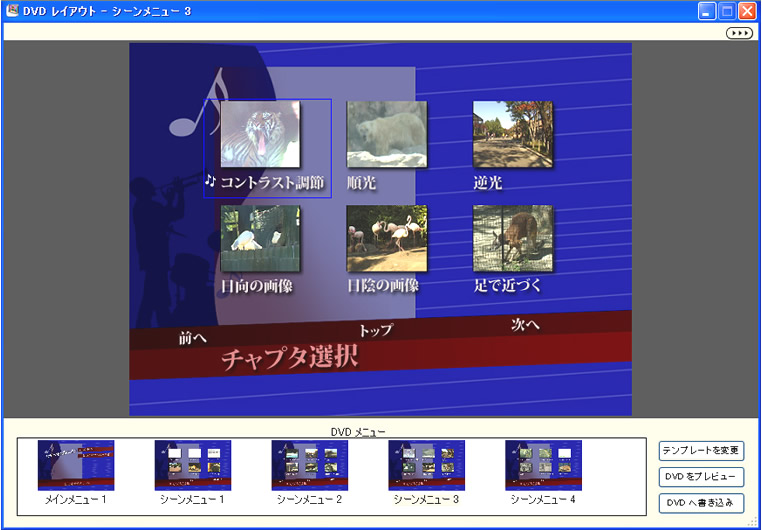Click the 日向の画像 chapter thumbnail
Viewport: 762px width, 530px height.
point(259,239)
